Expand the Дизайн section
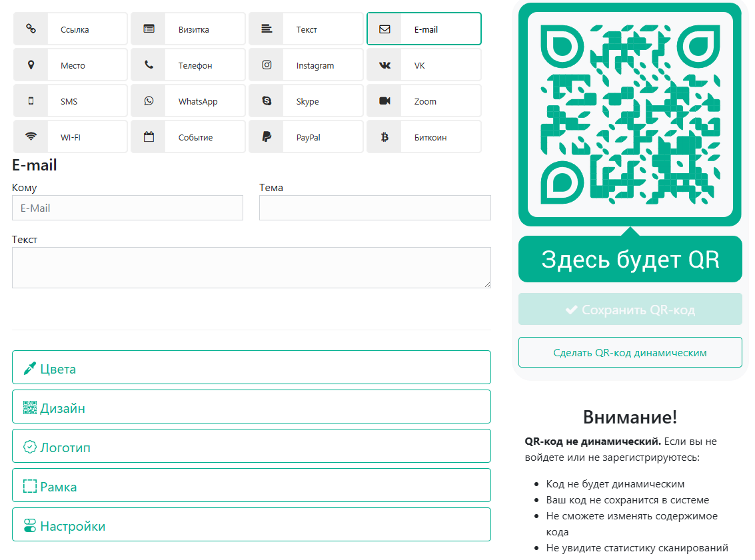This screenshot has width=755, height=560. [251, 407]
